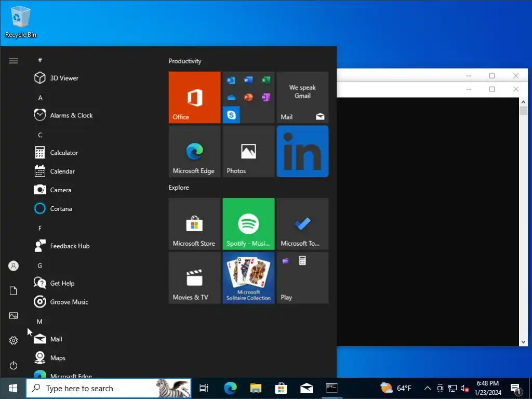Open the Excel icon in Office folder tile
This screenshot has height=399, width=532.
tap(265, 80)
